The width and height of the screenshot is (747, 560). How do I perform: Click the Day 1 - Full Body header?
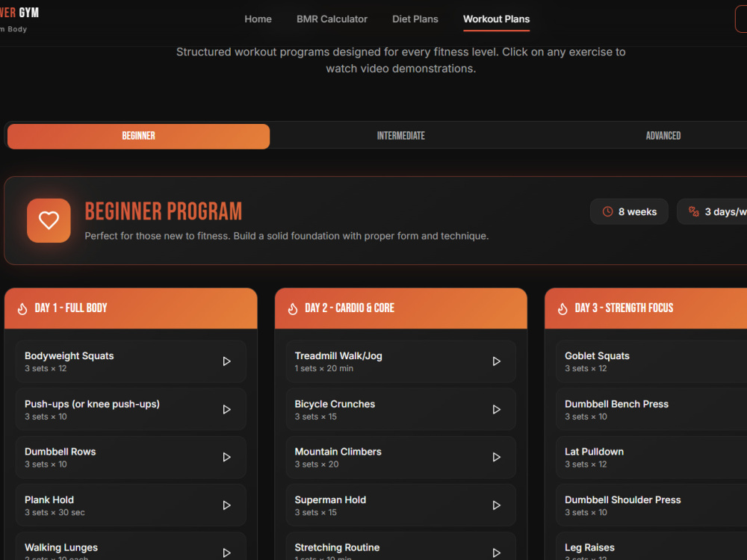pos(131,308)
